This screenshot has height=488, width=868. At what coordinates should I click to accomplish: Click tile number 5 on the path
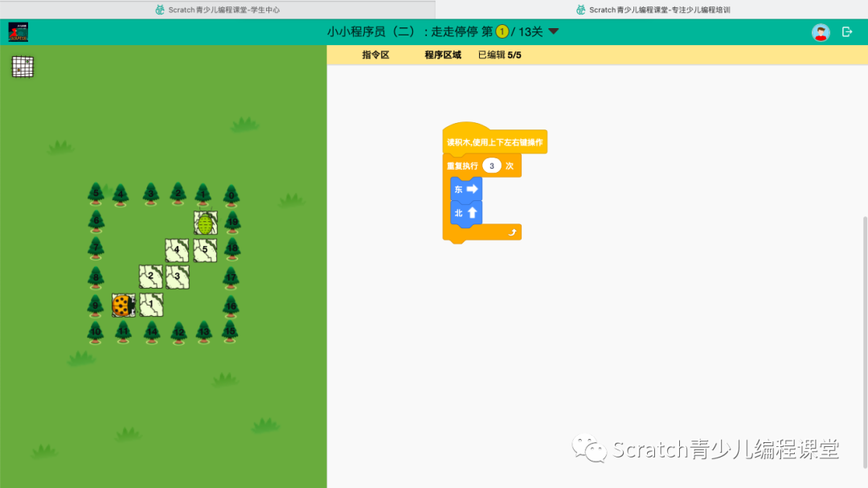point(204,250)
